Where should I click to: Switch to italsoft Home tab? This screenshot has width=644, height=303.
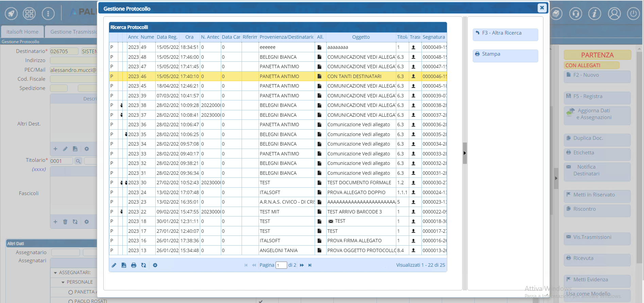[x=22, y=32]
